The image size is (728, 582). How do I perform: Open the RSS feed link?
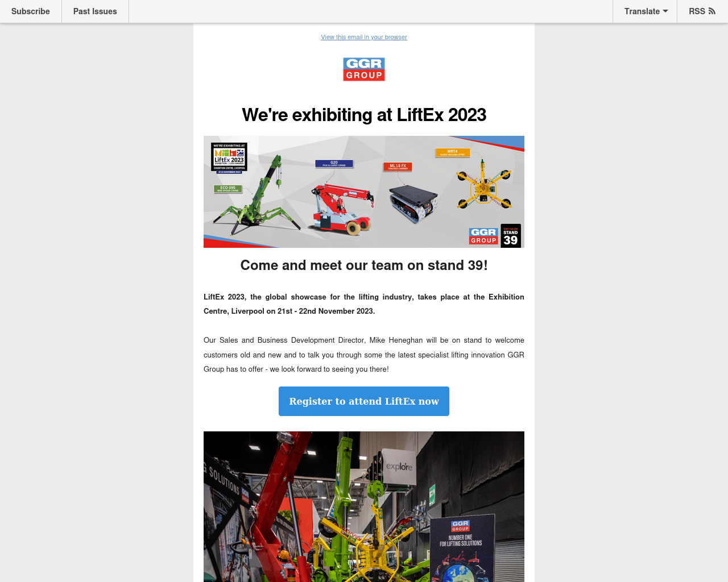coord(702,11)
